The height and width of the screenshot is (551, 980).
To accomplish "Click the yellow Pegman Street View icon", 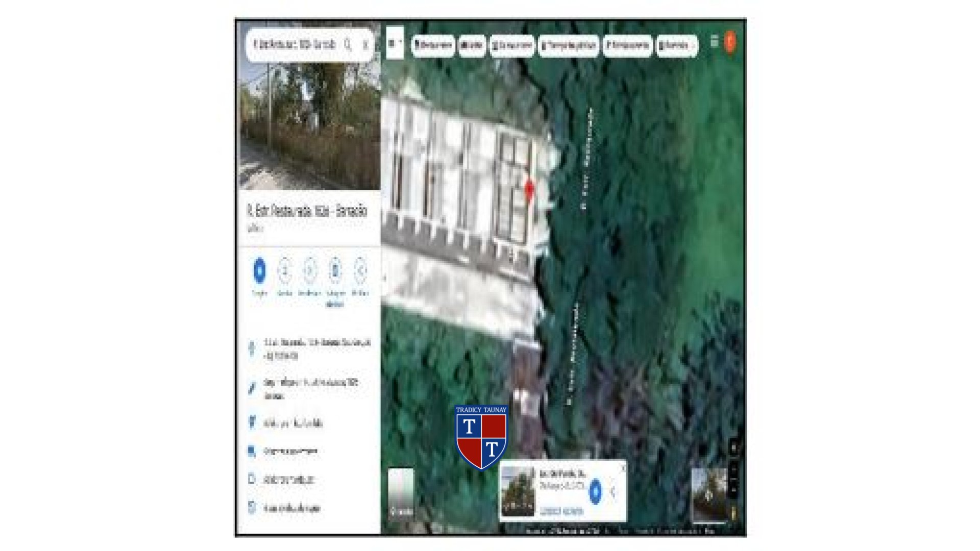I will (734, 513).
